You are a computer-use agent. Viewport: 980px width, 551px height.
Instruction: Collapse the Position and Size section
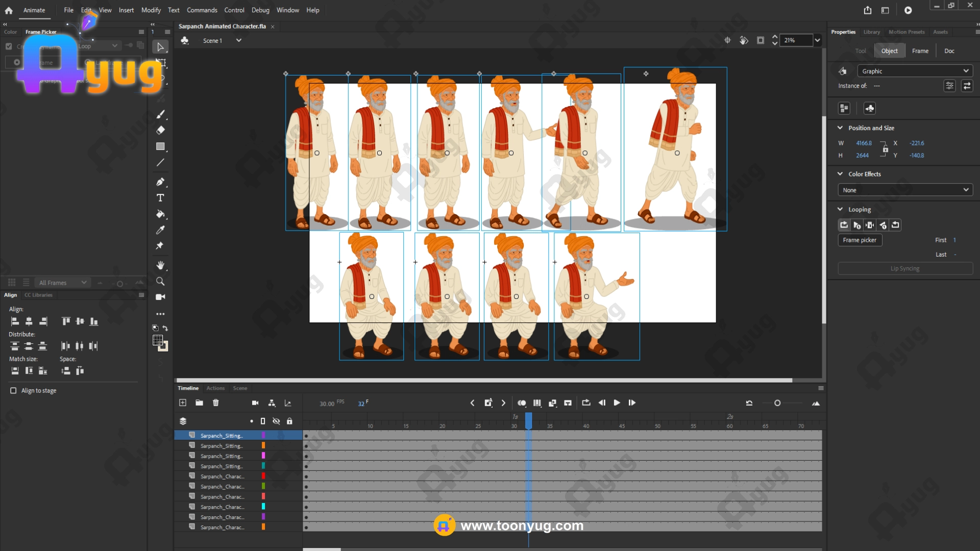(840, 128)
